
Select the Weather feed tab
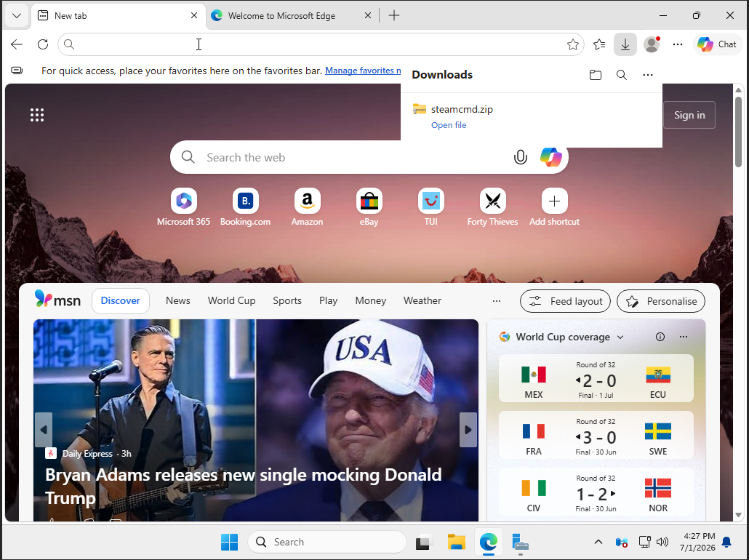click(422, 300)
